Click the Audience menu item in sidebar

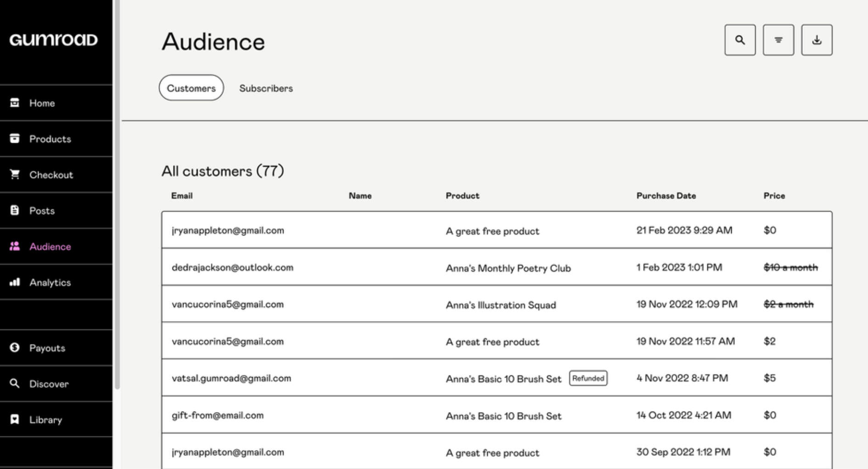[x=50, y=246]
